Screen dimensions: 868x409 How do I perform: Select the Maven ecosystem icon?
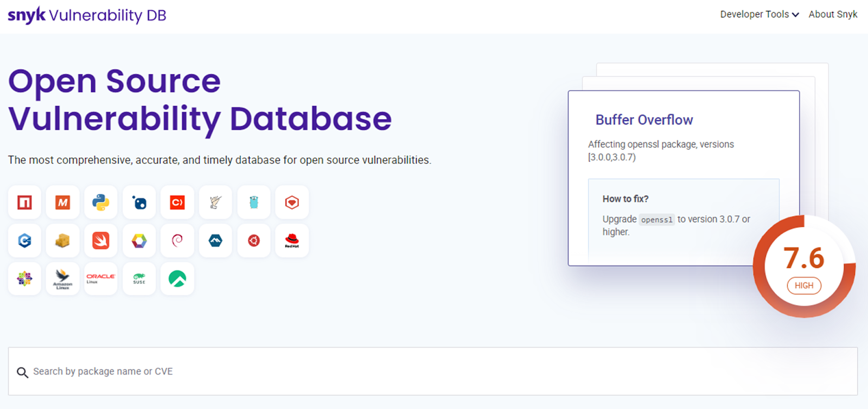click(x=63, y=202)
